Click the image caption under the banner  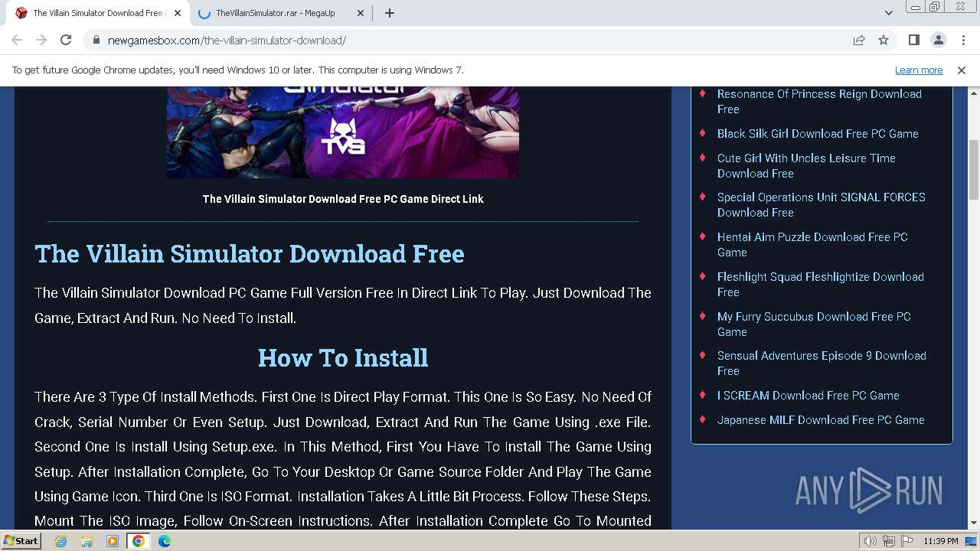tap(343, 199)
